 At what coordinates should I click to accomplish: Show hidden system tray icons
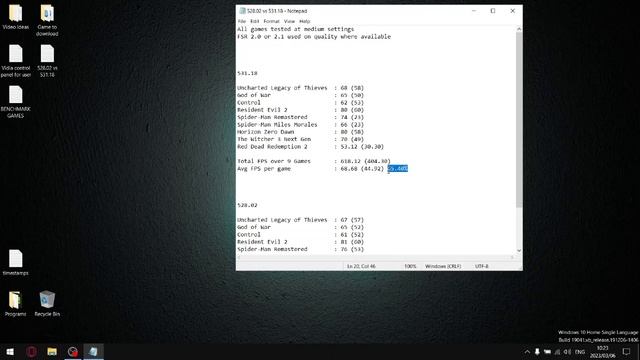point(527,352)
